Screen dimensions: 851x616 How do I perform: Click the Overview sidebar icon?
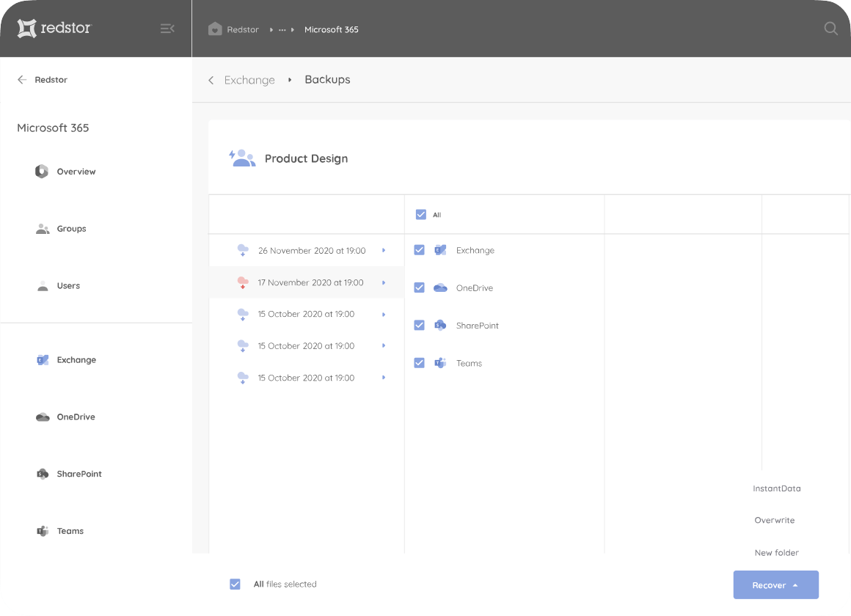[42, 172]
